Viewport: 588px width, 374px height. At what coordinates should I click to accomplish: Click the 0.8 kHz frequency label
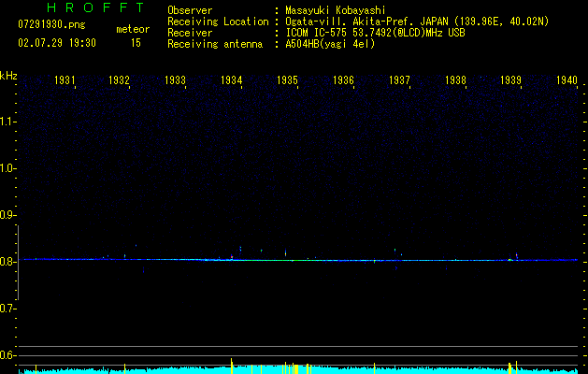[x=7, y=262]
